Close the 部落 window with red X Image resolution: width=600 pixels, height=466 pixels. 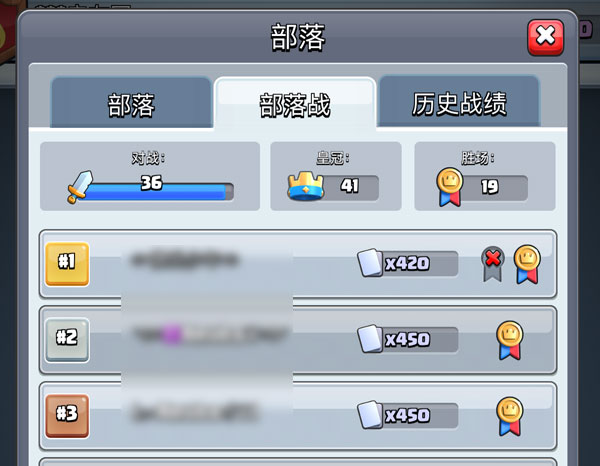(x=545, y=37)
